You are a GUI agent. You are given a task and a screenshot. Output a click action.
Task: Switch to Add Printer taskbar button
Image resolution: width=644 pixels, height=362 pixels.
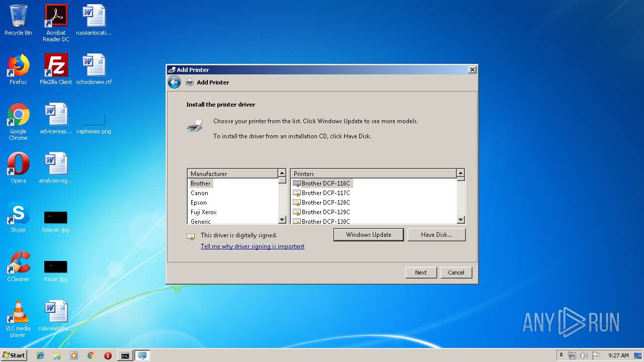(142, 355)
